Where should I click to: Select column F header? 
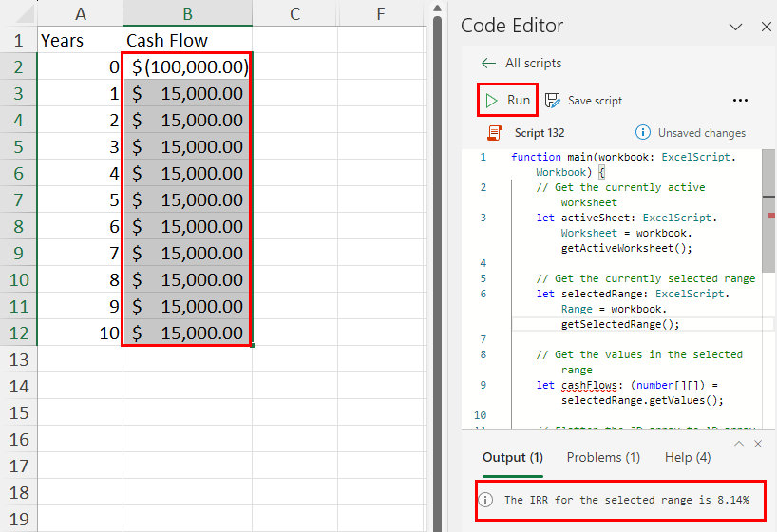381,13
